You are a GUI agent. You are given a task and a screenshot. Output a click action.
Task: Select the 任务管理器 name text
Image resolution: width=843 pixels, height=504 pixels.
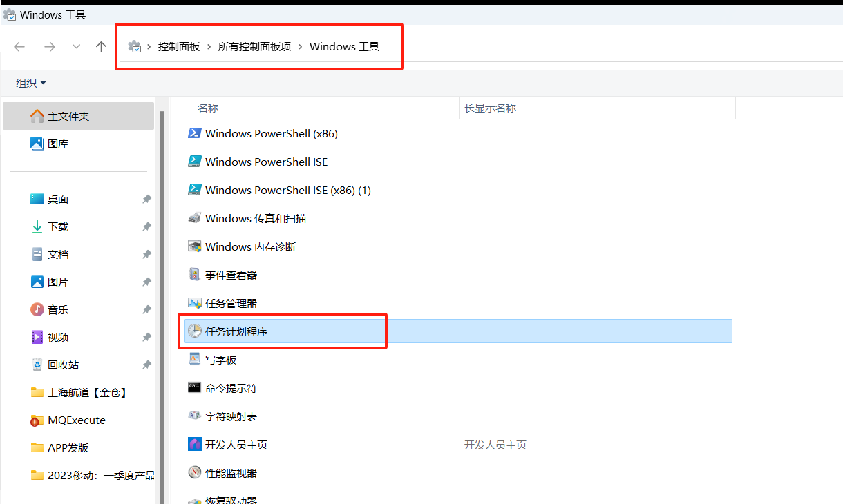click(x=231, y=303)
